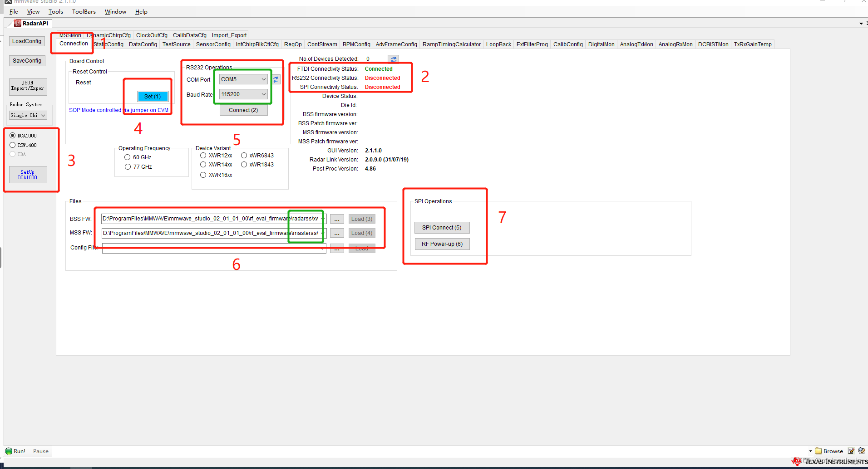868x469 pixels.
Task: Click the RS232 Connect (2) button
Action: pyautogui.click(x=243, y=110)
